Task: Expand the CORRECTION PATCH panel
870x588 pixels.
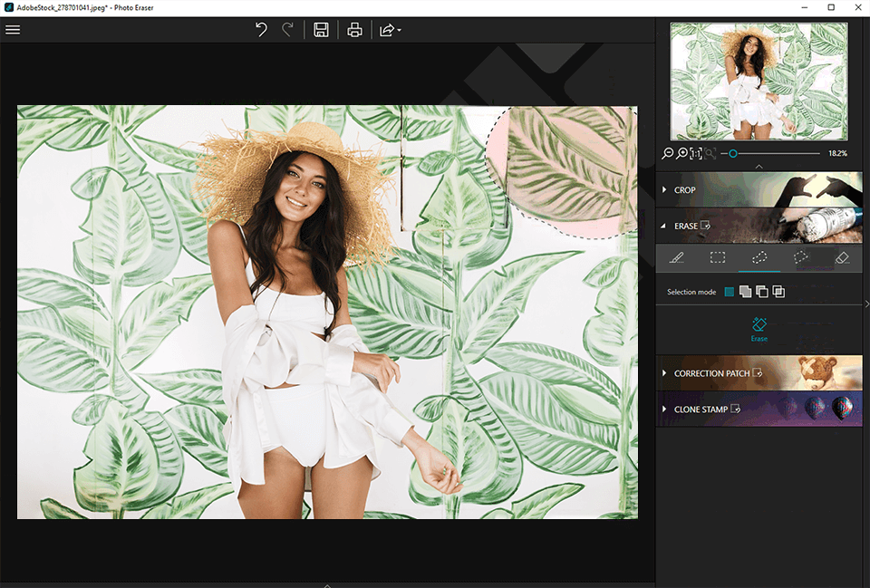Action: [711, 373]
